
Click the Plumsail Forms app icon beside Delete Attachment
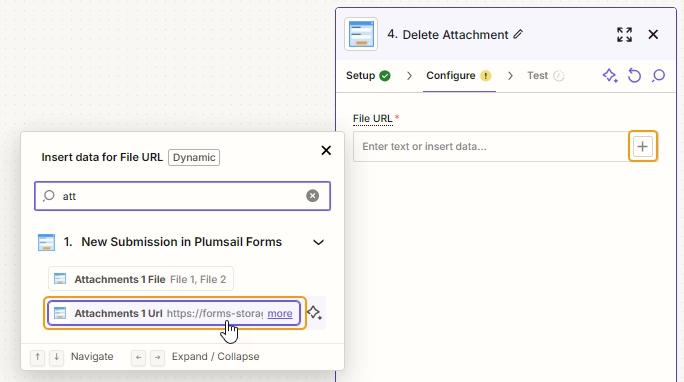tap(361, 34)
